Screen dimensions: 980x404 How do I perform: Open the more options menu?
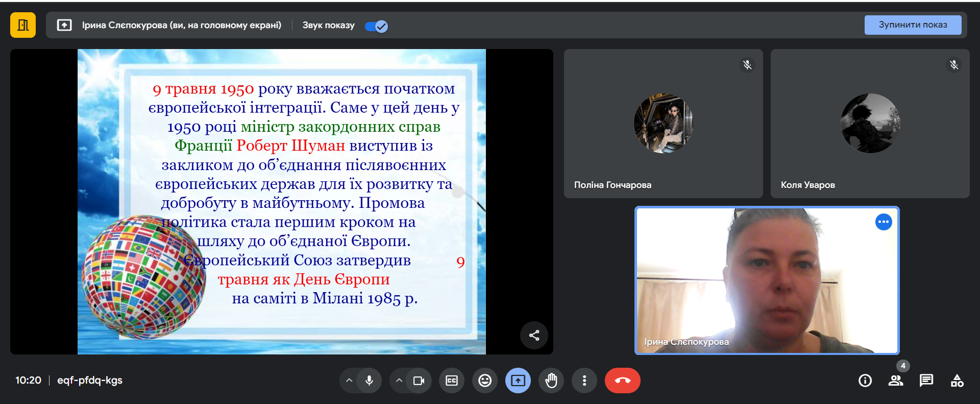click(x=584, y=381)
